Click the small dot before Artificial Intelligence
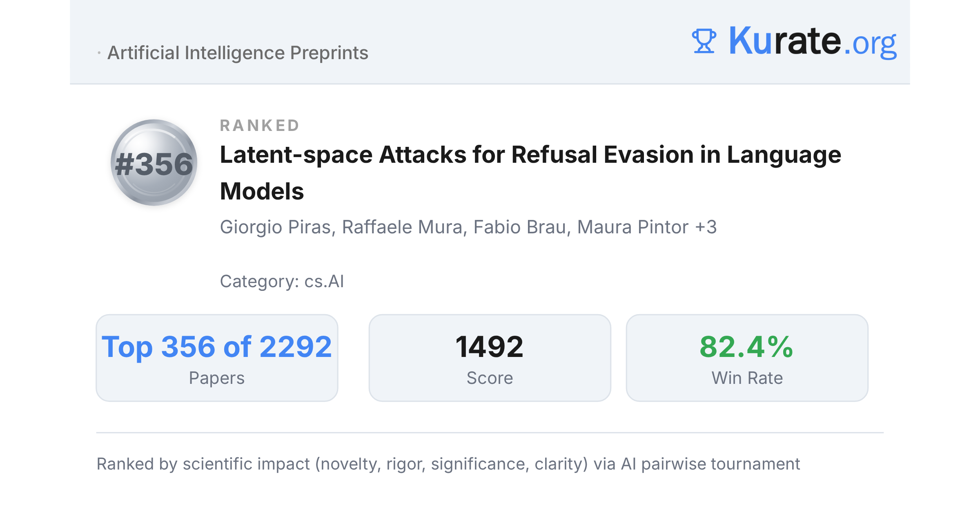The image size is (980, 514). 99,53
